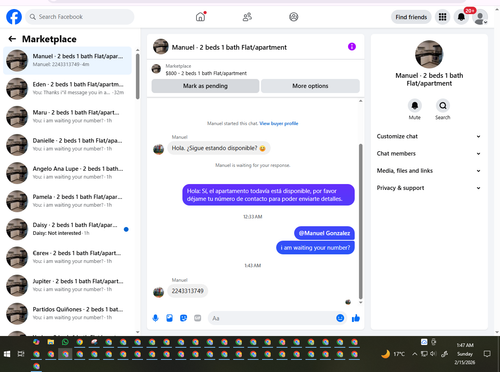Open WhatsApp from the taskbar
500x372 pixels.
tap(65, 342)
